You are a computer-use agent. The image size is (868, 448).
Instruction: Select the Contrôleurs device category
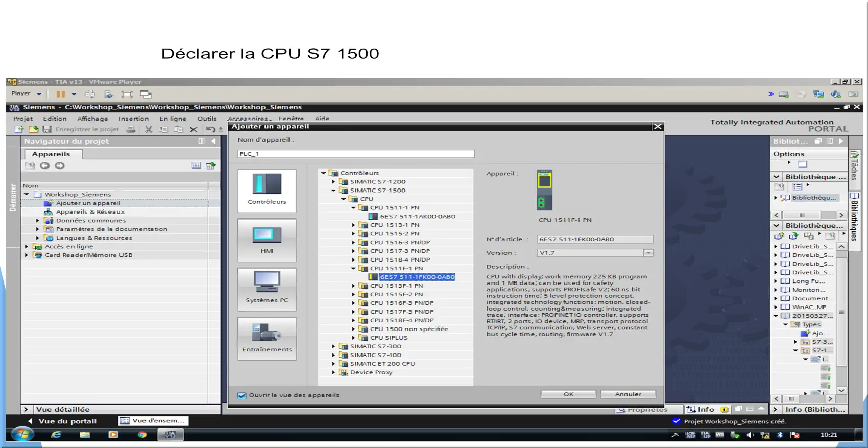[267, 191]
